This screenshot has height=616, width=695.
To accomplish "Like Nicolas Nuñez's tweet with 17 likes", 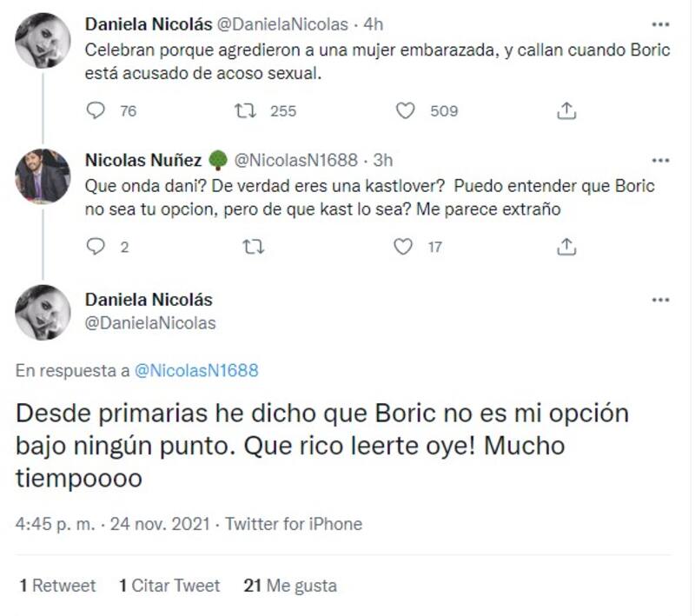I will click(x=403, y=247).
